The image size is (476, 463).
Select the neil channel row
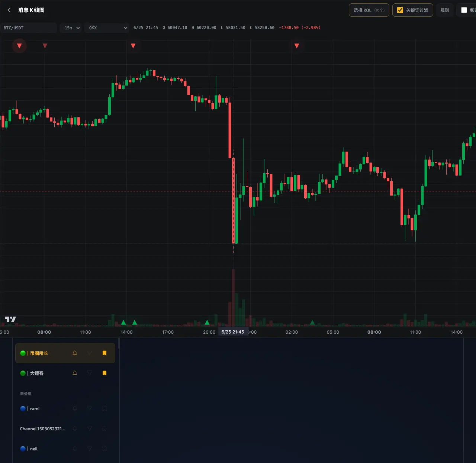tap(65, 449)
